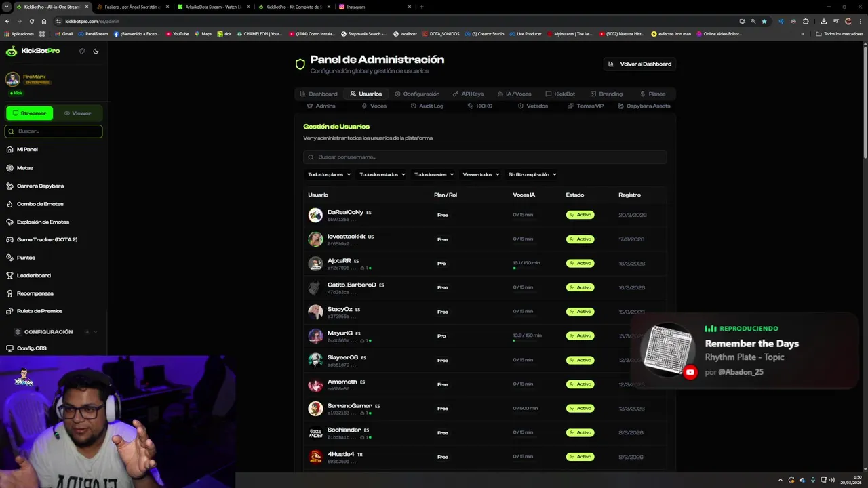Open the Planes tab
This screenshot has height=488, width=868.
[x=652, y=94]
